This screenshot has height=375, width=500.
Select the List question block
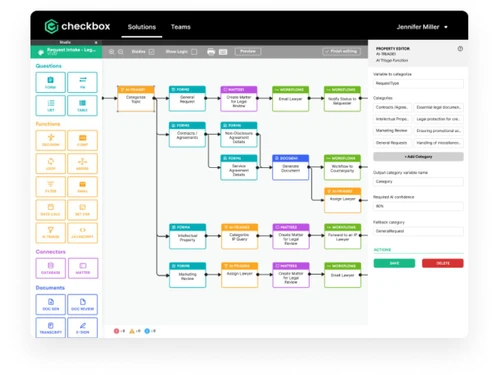coord(50,105)
